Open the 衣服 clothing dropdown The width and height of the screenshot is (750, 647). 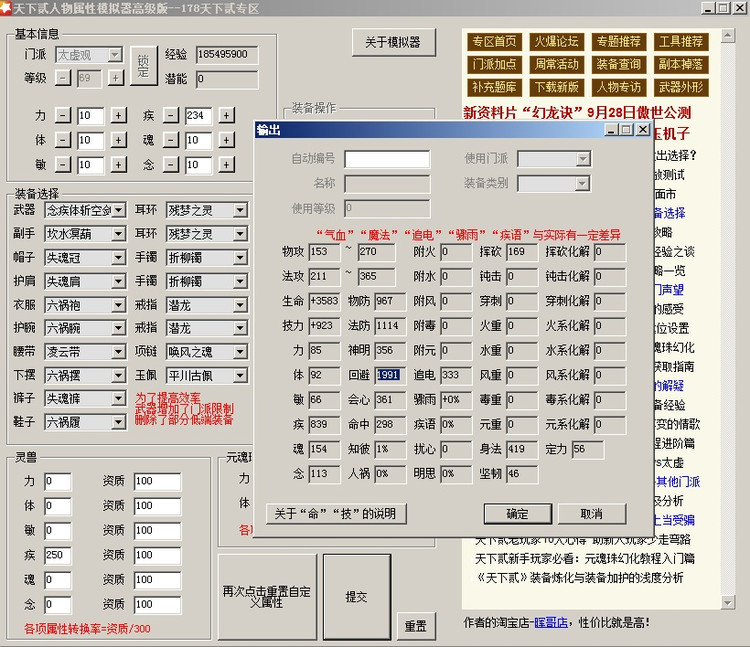click(x=119, y=305)
